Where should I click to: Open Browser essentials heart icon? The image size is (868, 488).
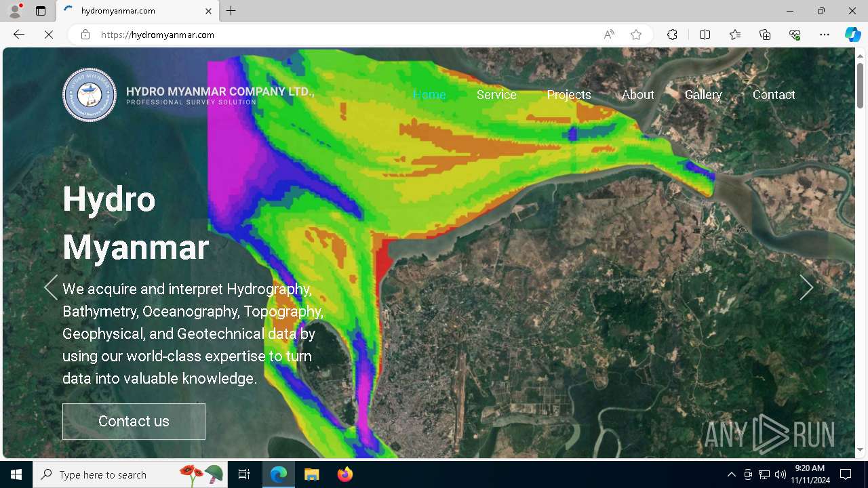click(795, 35)
